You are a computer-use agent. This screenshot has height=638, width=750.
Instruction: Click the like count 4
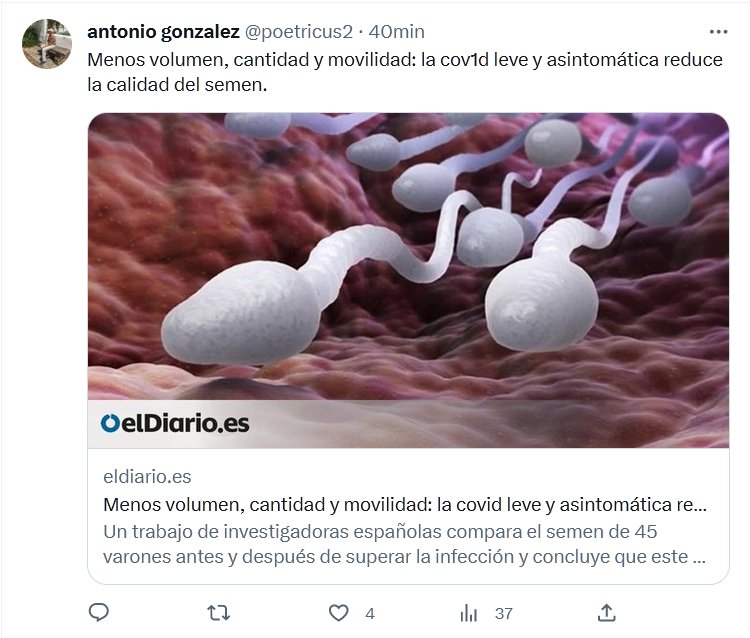point(370,614)
